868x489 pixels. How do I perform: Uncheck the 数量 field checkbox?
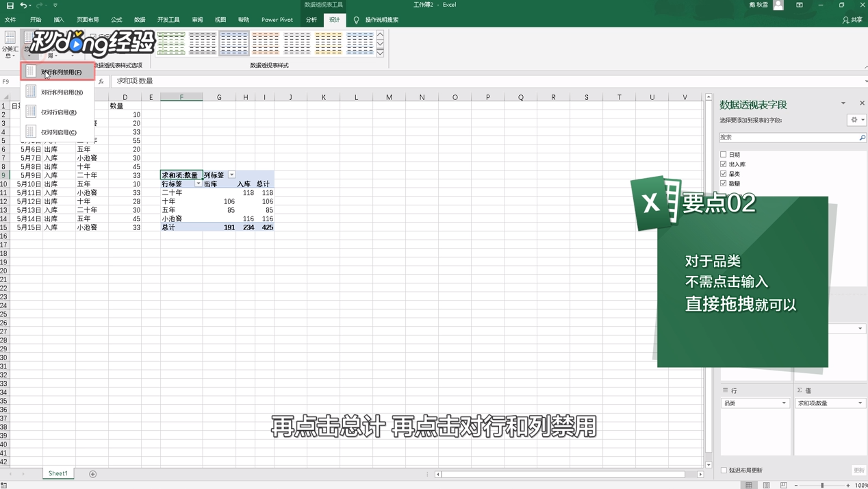click(724, 184)
